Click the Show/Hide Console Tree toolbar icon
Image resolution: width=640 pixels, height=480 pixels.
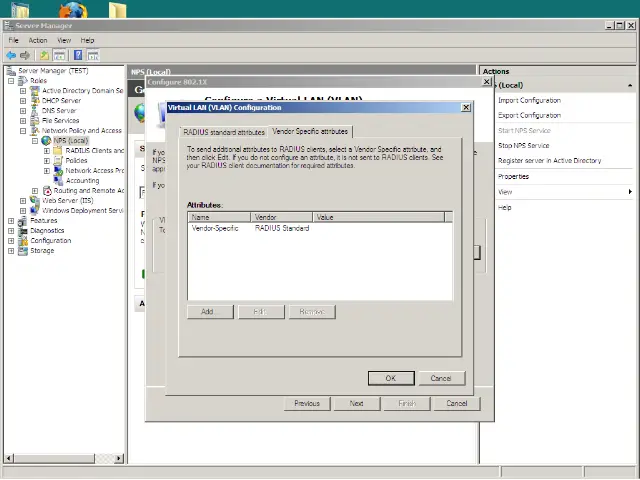[x=59, y=55]
